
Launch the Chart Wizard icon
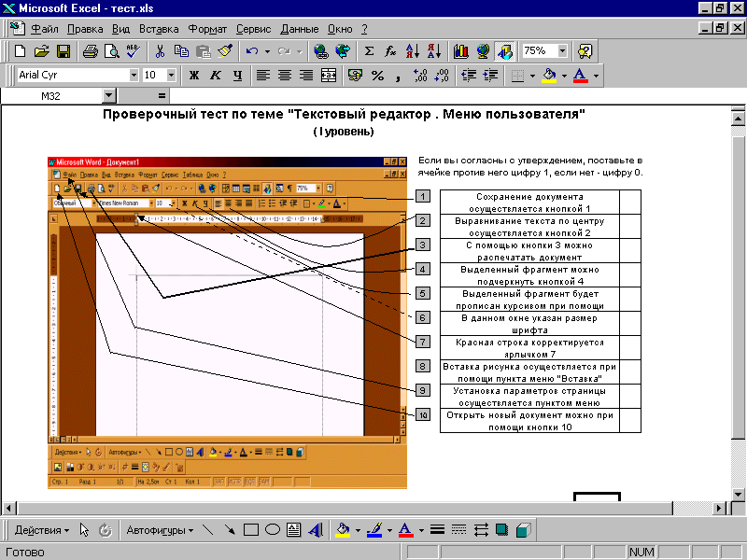(460, 51)
